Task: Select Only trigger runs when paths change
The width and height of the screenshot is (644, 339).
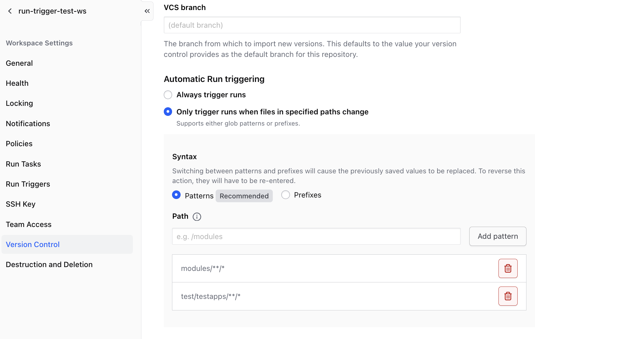Action: (168, 112)
